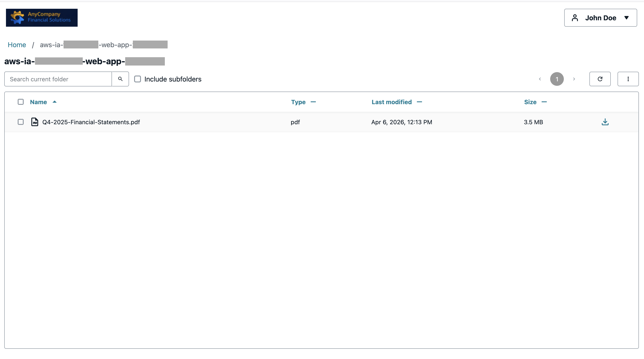Sort by Size column header
The image size is (644, 359).
pyautogui.click(x=530, y=102)
